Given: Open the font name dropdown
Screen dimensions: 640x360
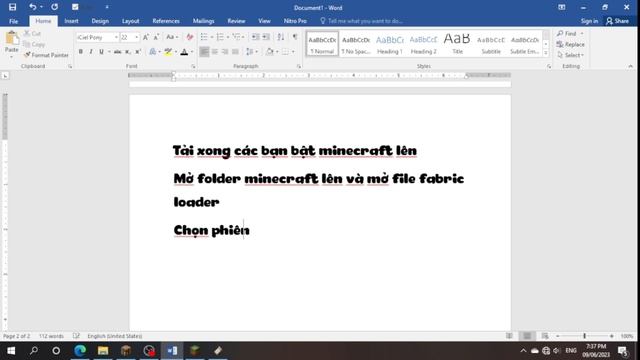Looking at the screenshot, I should 116,37.
